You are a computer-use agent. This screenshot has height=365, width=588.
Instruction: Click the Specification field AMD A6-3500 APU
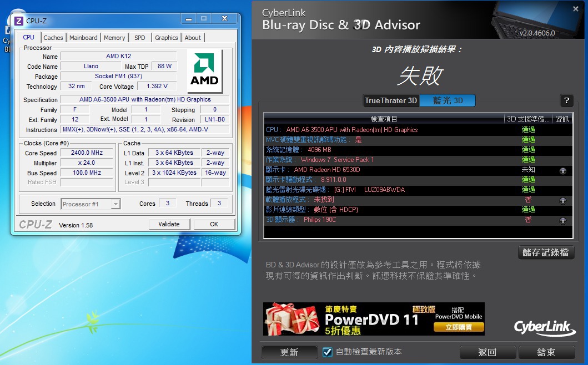pos(145,99)
